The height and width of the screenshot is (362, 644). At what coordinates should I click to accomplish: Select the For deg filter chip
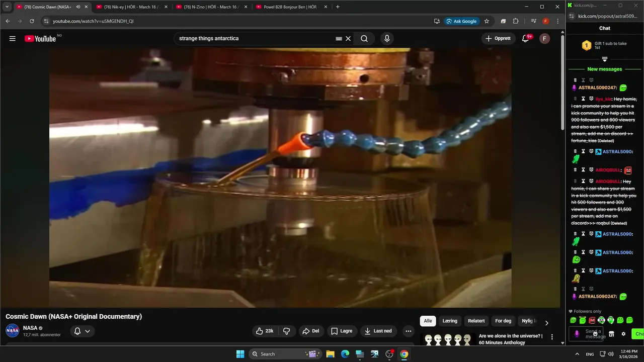(x=503, y=321)
